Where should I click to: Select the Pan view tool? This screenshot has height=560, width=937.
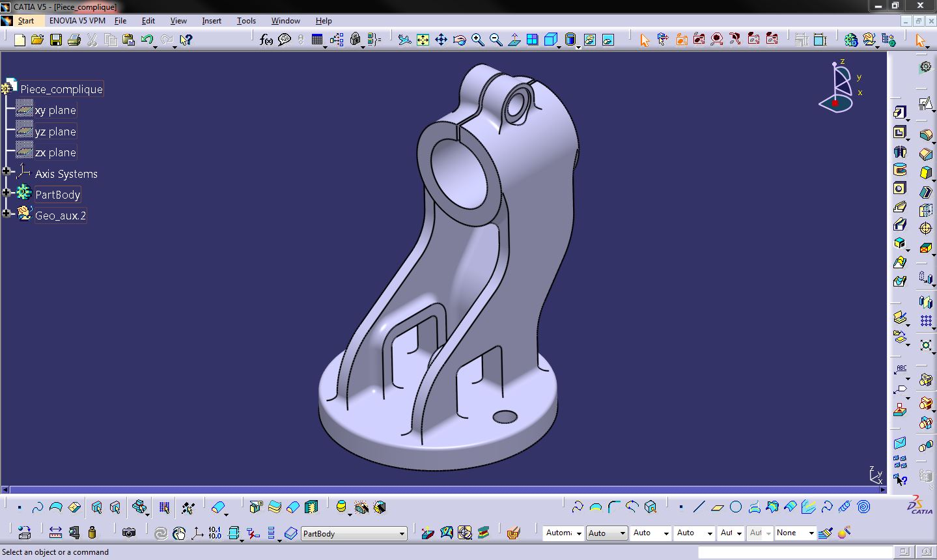pos(441,40)
